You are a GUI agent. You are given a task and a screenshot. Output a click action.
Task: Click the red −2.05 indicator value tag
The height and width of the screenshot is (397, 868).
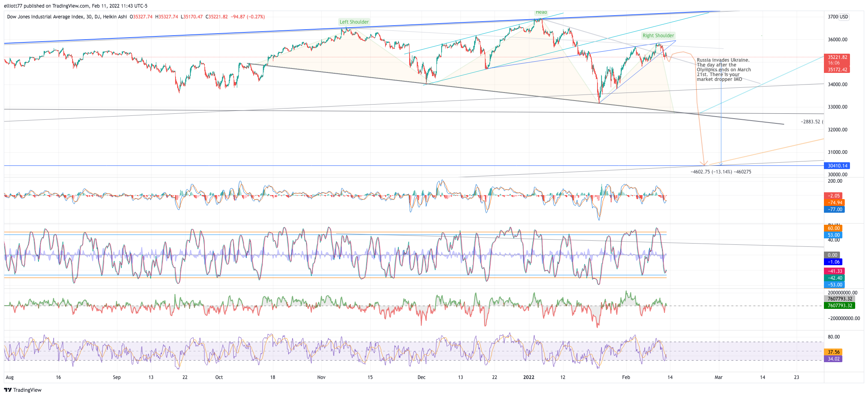pyautogui.click(x=834, y=196)
